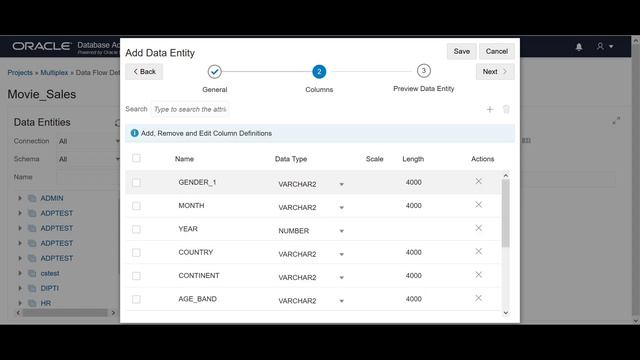This screenshot has height=360, width=640.
Task: Remove the GENDER_1 column with X
Action: pos(478,181)
